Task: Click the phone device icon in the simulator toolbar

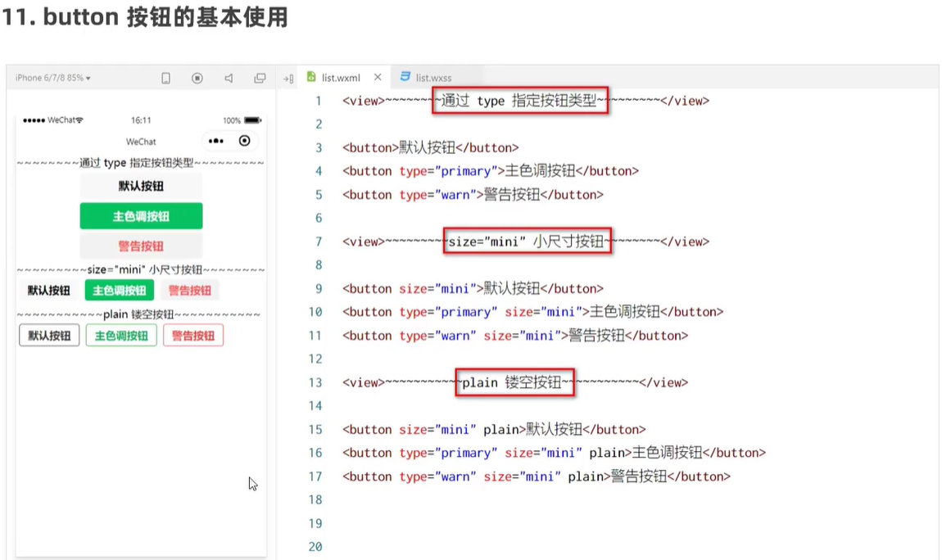Action: click(165, 77)
